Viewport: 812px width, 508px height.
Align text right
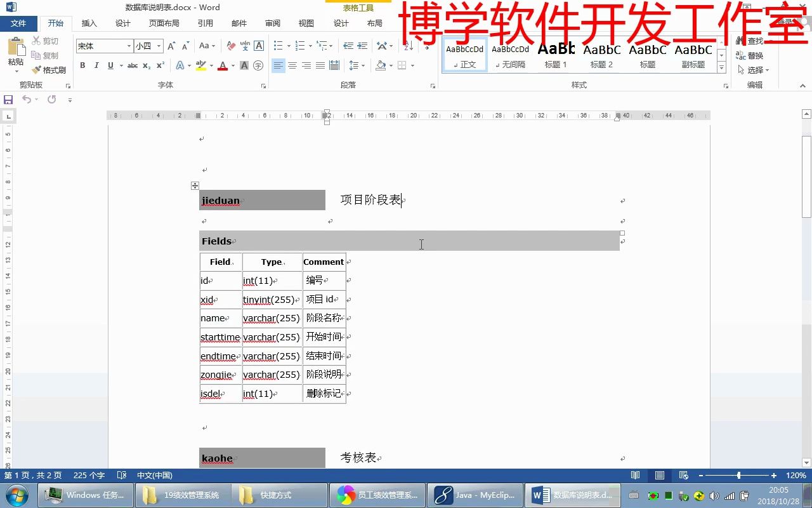tap(306, 65)
